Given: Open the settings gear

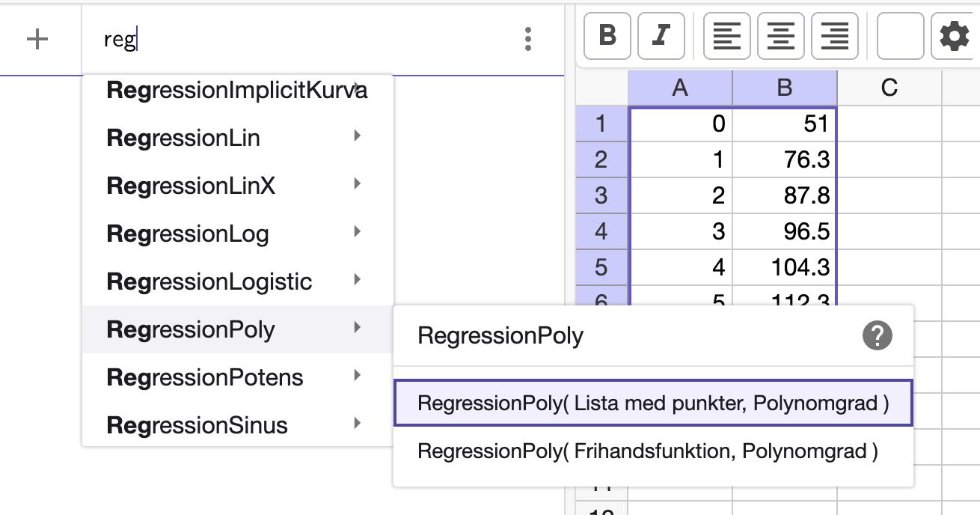Looking at the screenshot, I should pos(953,35).
